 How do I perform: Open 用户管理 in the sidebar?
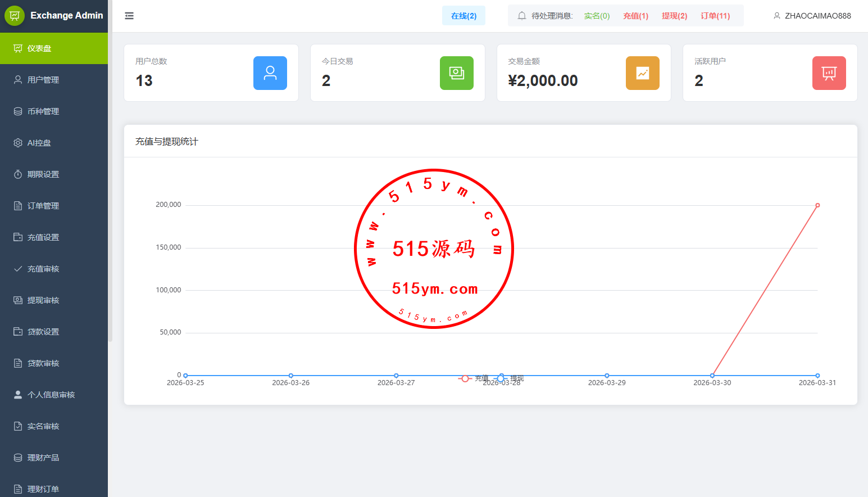pyautogui.click(x=43, y=80)
